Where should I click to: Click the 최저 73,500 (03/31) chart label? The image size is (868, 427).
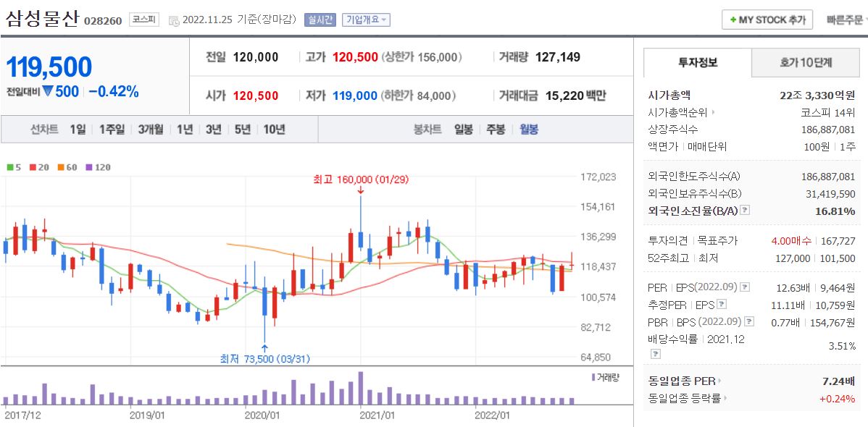point(264,359)
